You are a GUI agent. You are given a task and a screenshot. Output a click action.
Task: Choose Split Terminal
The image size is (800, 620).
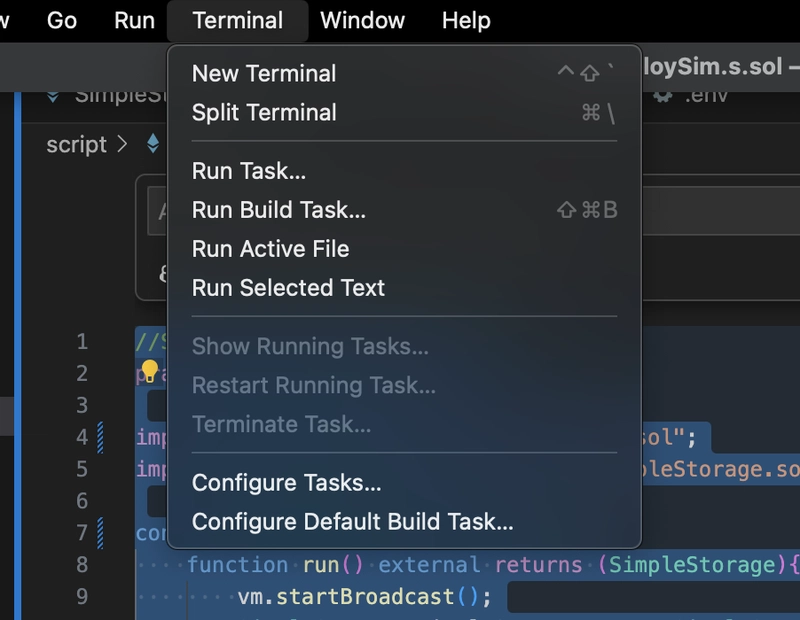tap(404, 112)
